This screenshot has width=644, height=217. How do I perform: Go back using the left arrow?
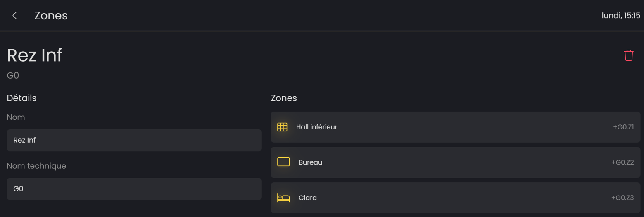[x=14, y=16]
